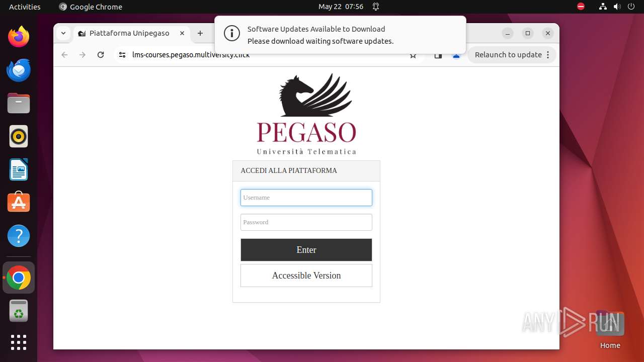Viewport: 644px width, 362px height.
Task: Open Chrome three-dot menu
Action: 548,55
